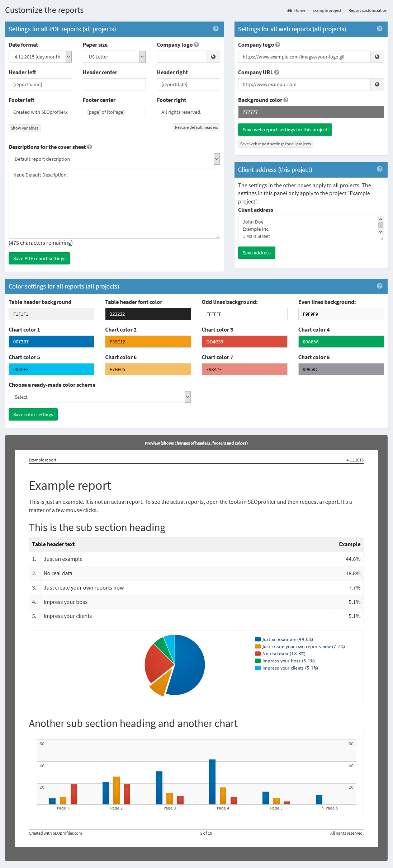Image resolution: width=393 pixels, height=868 pixels.
Task: Click Chart color 8 swatch 99959C
Action: pos(341,369)
